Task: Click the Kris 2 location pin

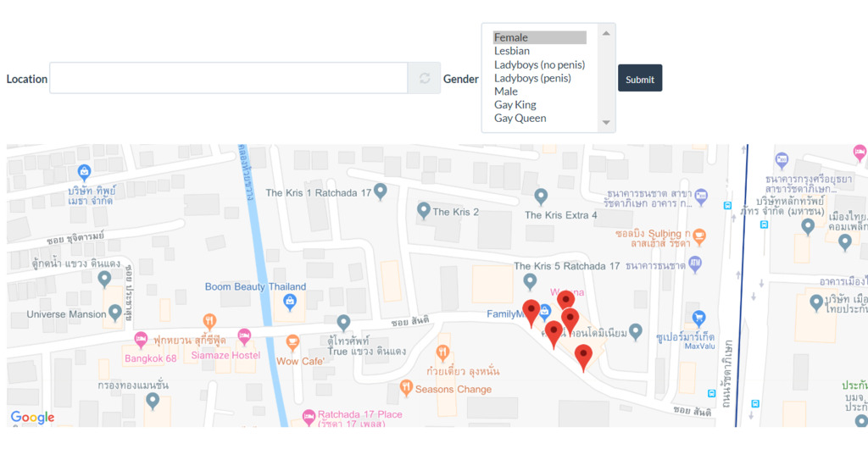Action: click(x=424, y=209)
